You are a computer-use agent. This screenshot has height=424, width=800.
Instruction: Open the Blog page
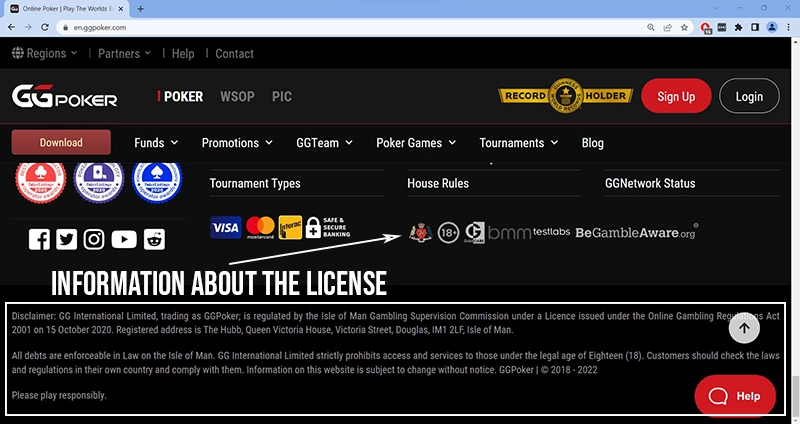592,143
